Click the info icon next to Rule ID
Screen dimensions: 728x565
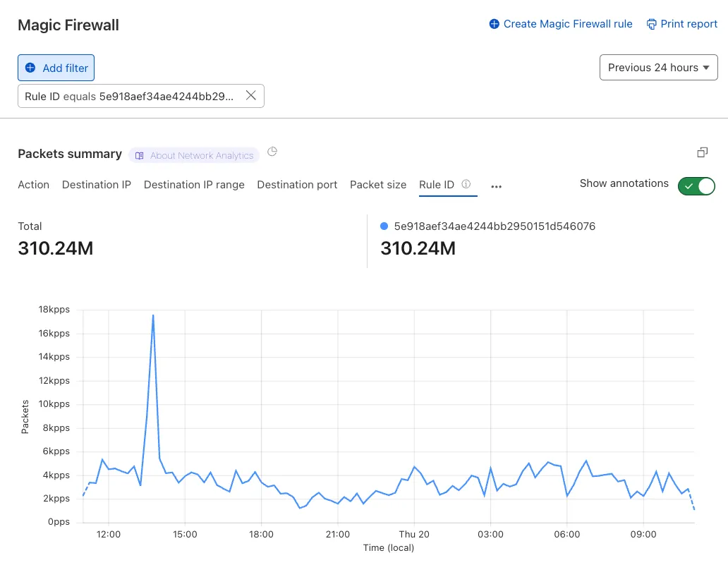[x=466, y=184]
